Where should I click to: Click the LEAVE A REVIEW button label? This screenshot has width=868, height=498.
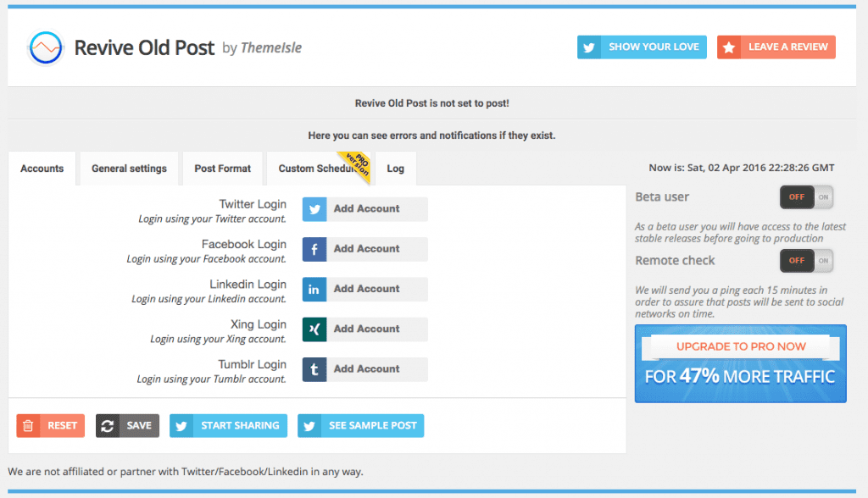(x=788, y=47)
